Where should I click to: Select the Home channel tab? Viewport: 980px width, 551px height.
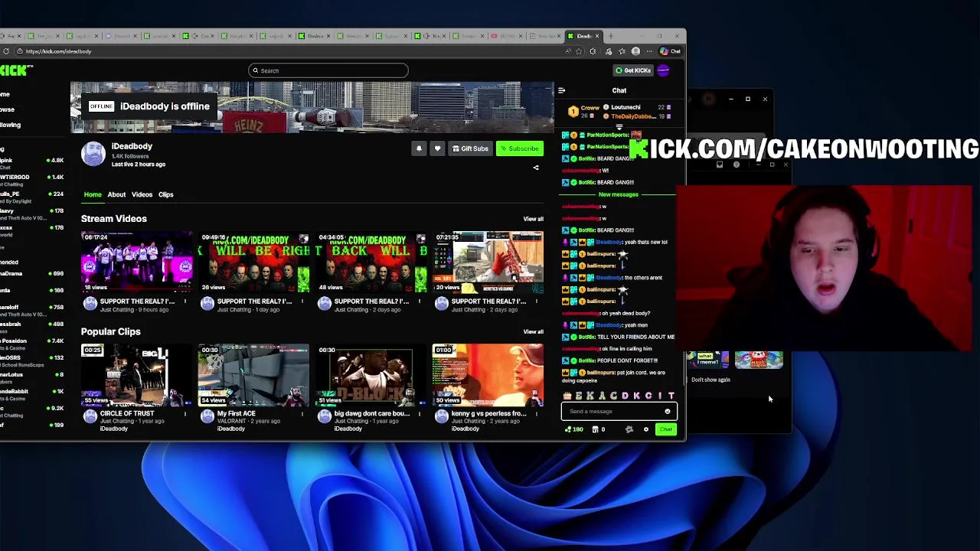click(x=93, y=194)
